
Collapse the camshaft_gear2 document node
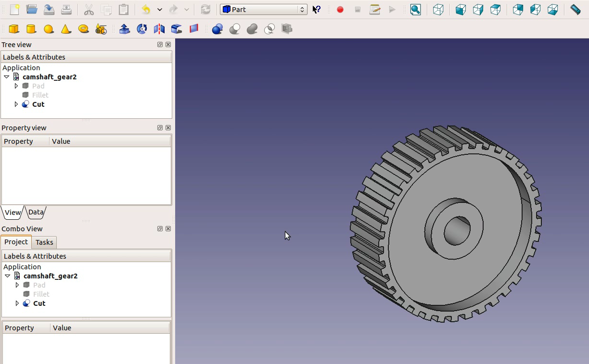click(6, 76)
